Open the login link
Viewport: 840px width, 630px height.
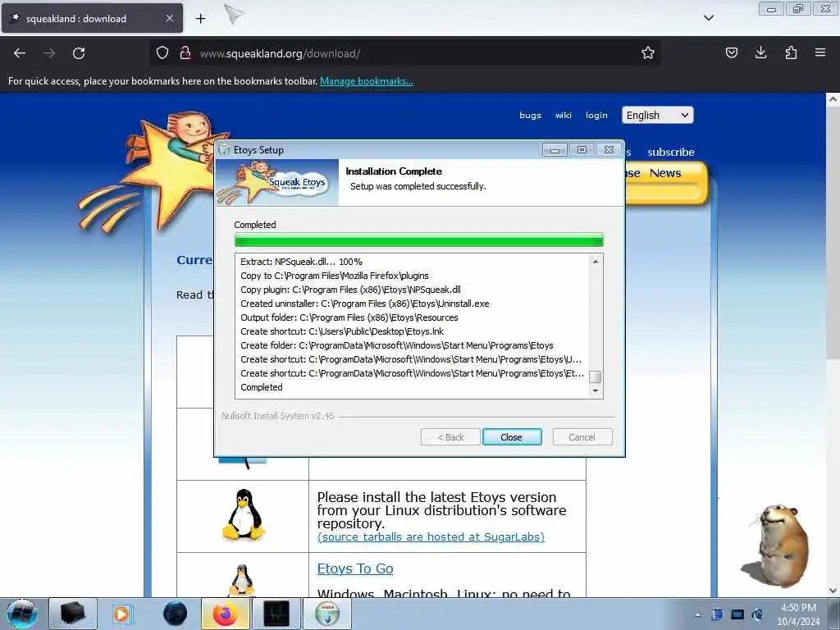596,115
